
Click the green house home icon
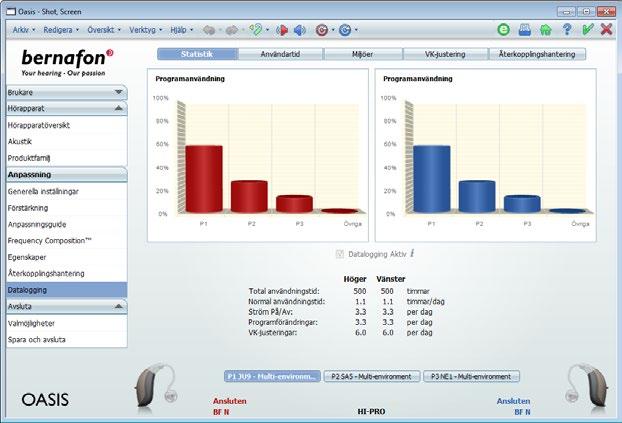pos(546,30)
